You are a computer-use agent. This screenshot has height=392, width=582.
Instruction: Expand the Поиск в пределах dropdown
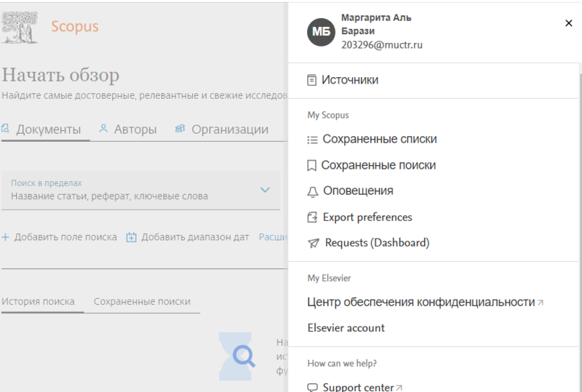pyautogui.click(x=140, y=190)
